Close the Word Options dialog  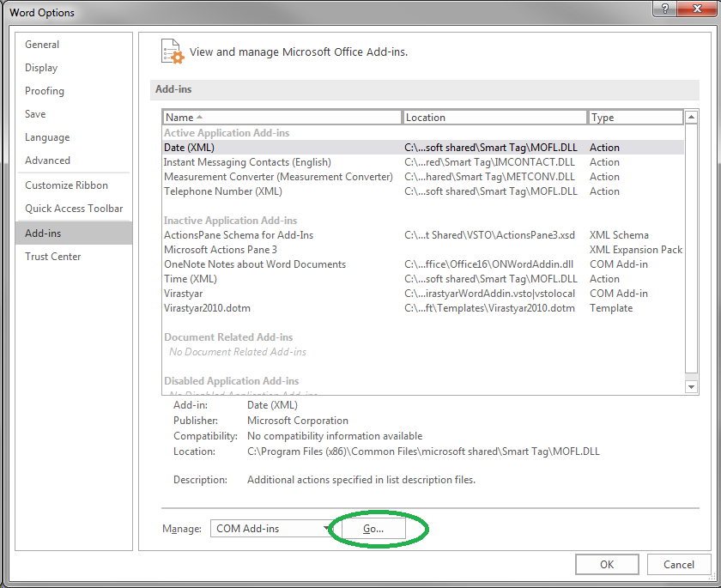(x=697, y=9)
